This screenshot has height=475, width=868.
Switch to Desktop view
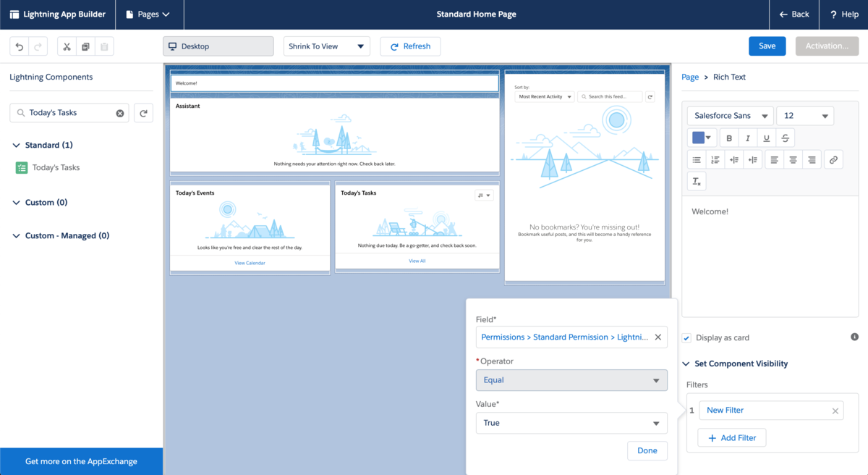click(x=218, y=46)
